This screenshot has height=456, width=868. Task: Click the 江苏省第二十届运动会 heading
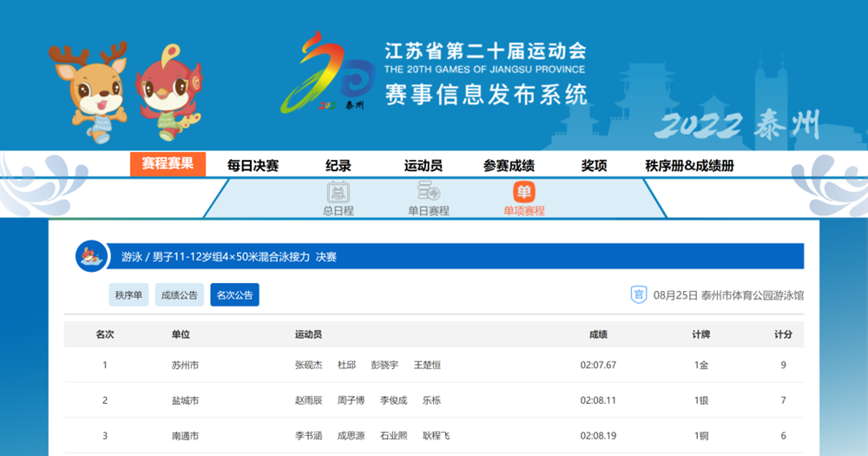click(x=485, y=51)
